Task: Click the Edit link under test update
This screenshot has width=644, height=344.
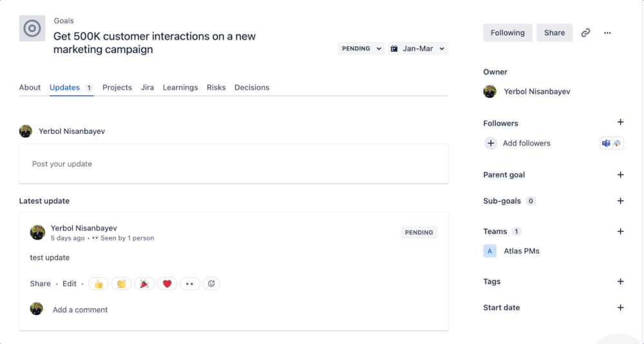Action: (70, 283)
